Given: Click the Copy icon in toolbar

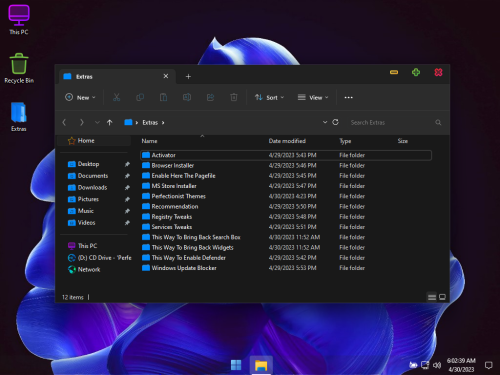Looking at the screenshot, I should 140,97.
